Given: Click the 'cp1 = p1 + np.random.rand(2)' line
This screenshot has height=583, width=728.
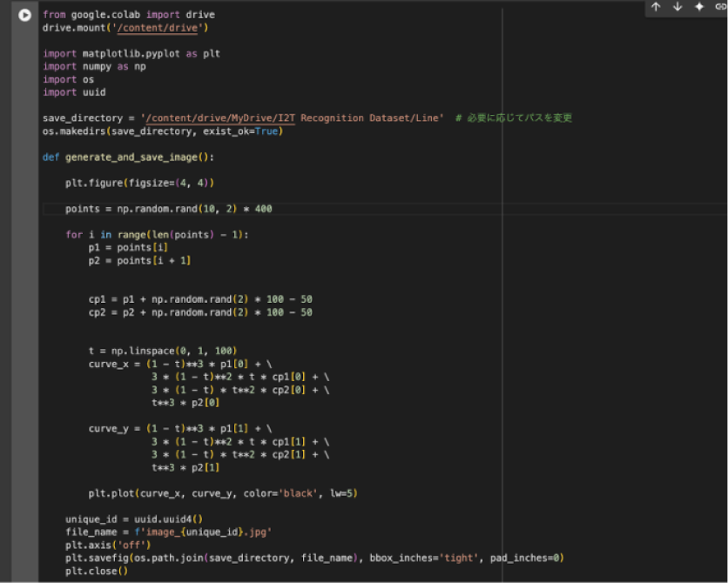Looking at the screenshot, I should [x=200, y=299].
